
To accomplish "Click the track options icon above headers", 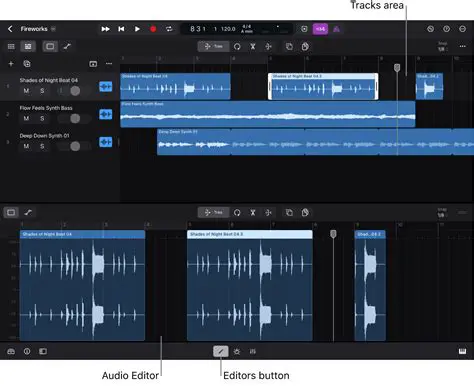I will [x=93, y=64].
